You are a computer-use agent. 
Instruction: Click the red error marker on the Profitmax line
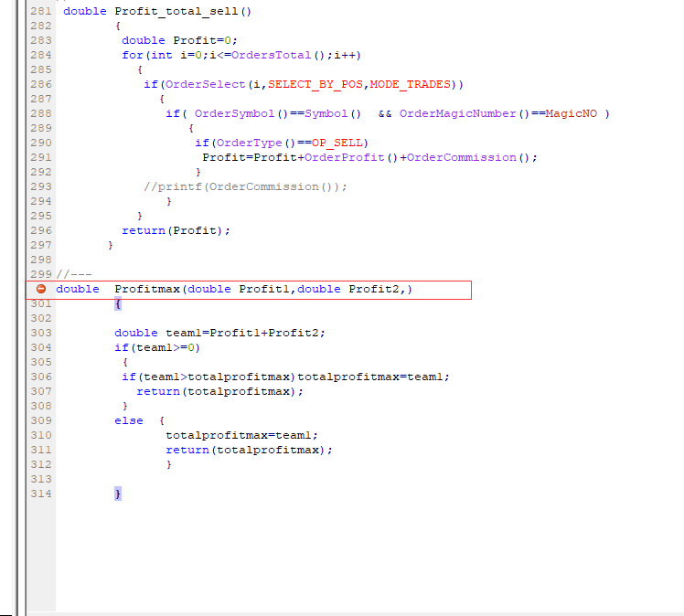point(41,289)
